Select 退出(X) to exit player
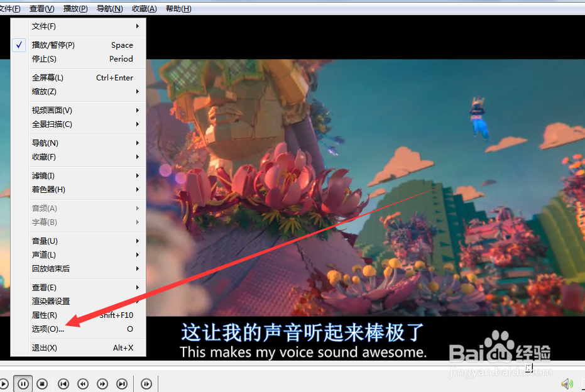Screen dimensions: 585x392 click(x=79, y=348)
